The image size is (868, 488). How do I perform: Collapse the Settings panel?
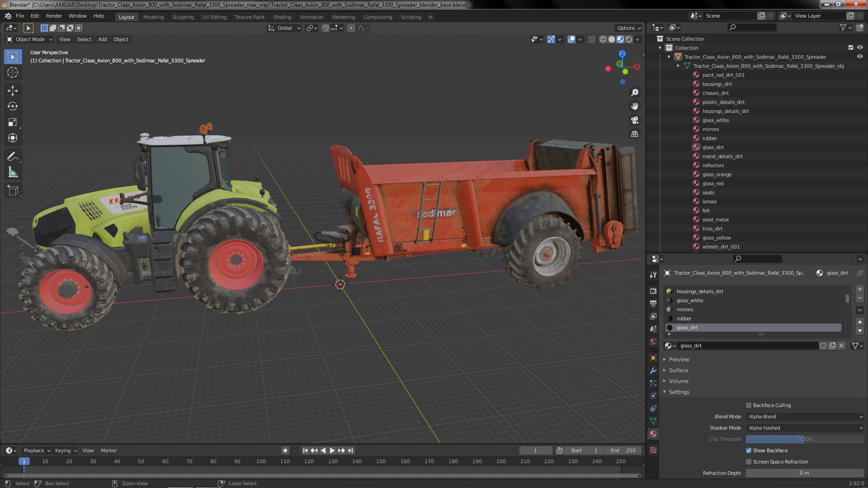click(679, 392)
